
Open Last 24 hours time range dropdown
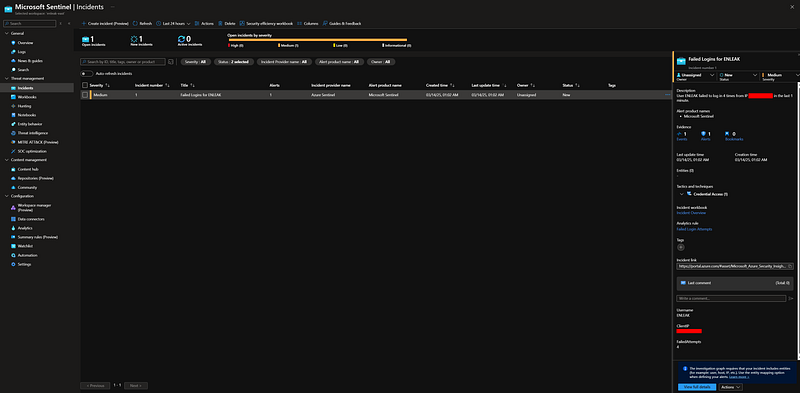pyautogui.click(x=173, y=23)
